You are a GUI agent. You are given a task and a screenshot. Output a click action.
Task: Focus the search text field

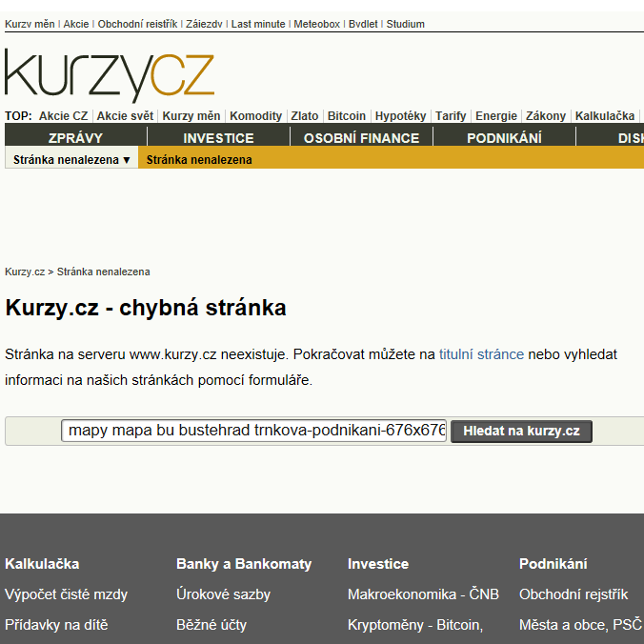[253, 431]
